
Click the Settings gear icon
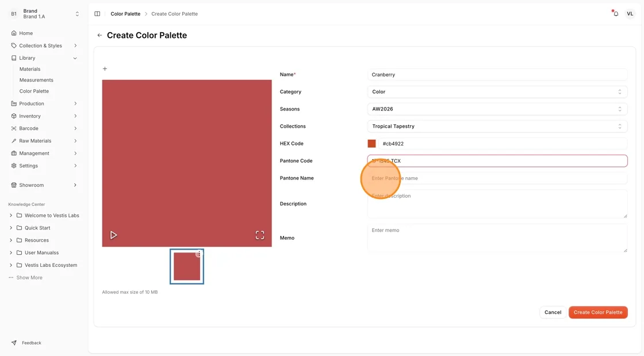tap(14, 166)
